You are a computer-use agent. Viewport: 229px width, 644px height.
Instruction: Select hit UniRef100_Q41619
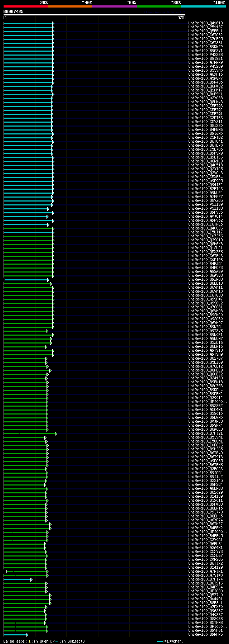pos(205,23)
